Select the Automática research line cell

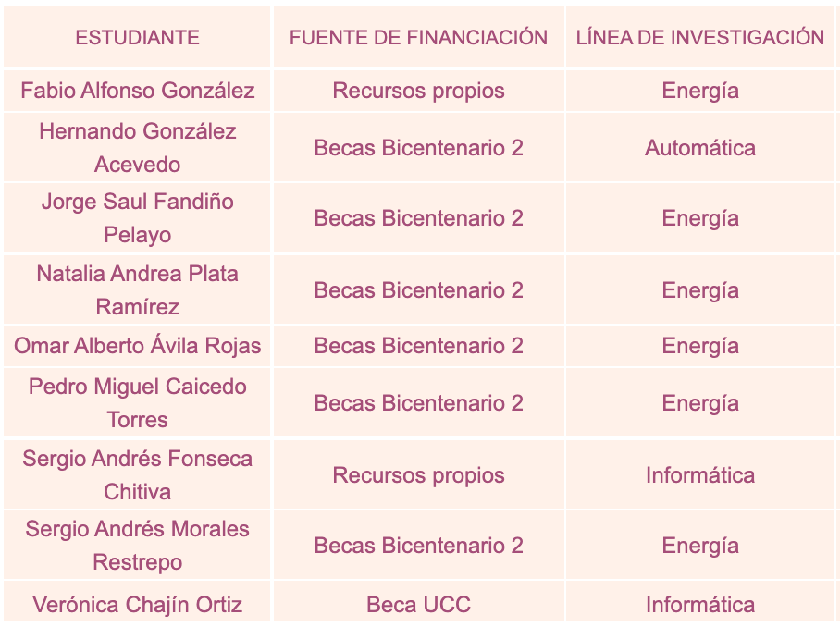[x=700, y=148]
